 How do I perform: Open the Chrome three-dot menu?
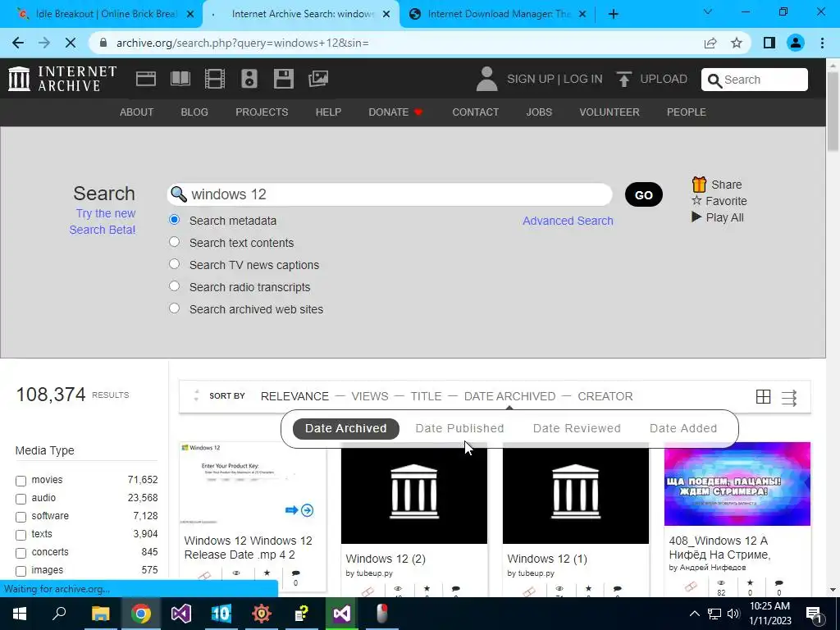click(822, 43)
